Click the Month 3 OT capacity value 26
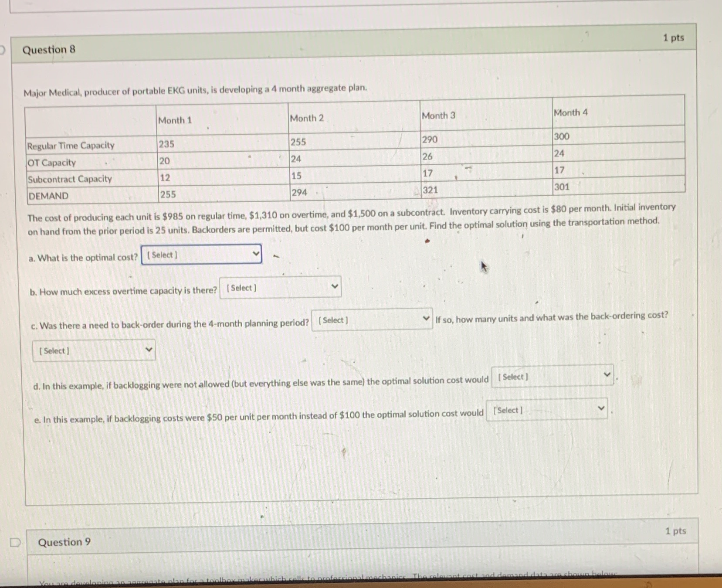The image size is (722, 588). tap(427, 156)
